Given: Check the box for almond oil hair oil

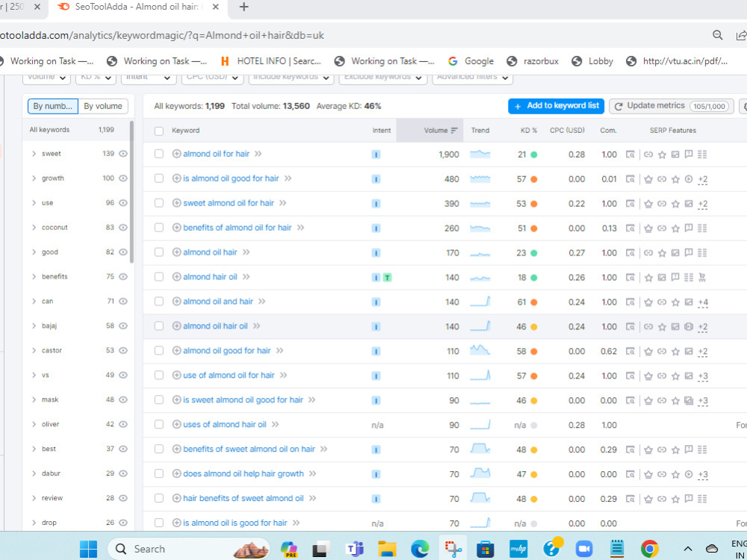Looking at the screenshot, I should click(x=159, y=326).
